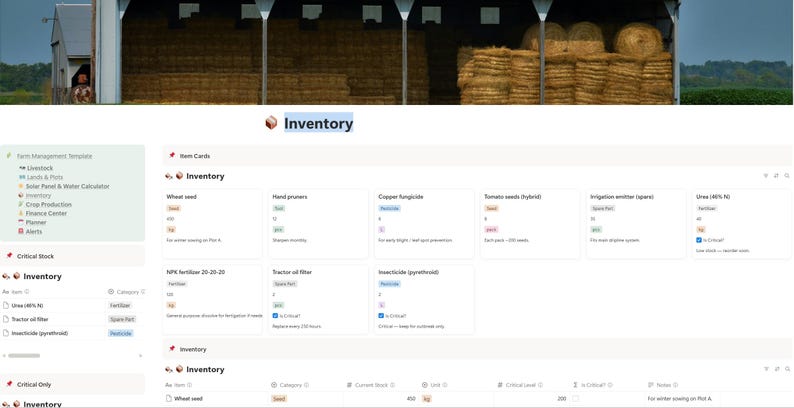Click filter icon in Item Cards Inventory view
The width and height of the screenshot is (794, 408).
point(766,176)
